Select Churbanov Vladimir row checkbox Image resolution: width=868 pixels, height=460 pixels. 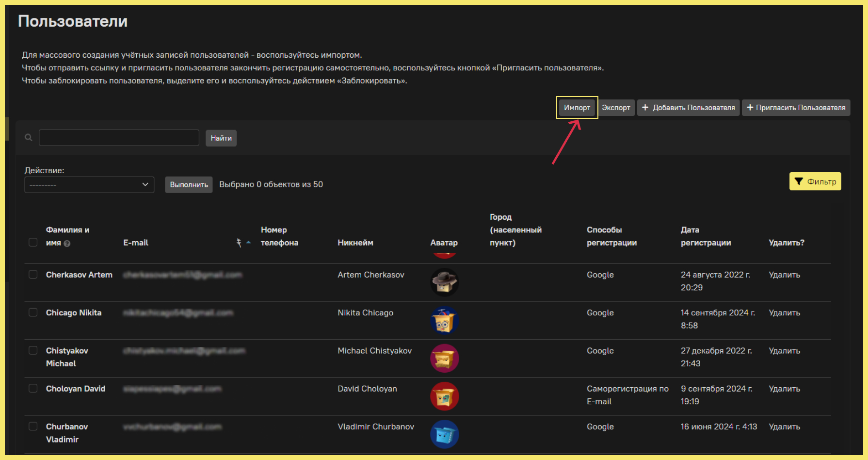[33, 426]
